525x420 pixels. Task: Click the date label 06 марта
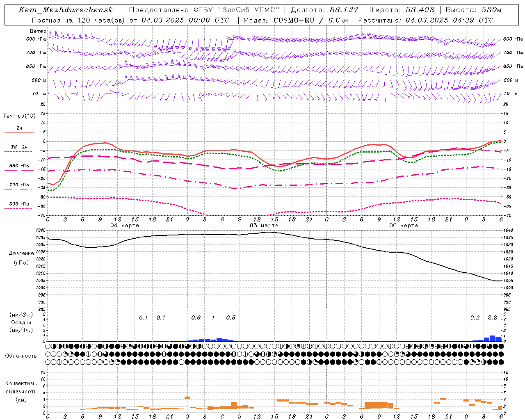[x=404, y=225]
